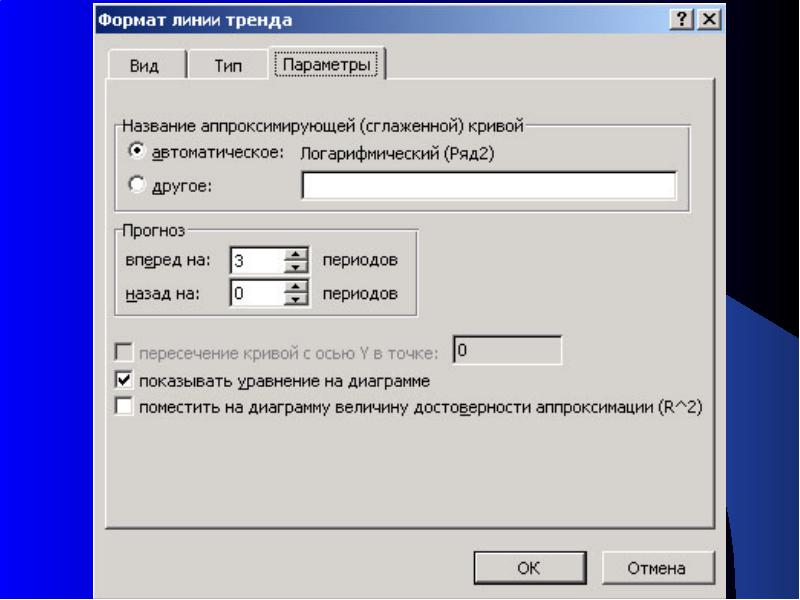Click the назад на periods input field

pyautogui.click(x=257, y=293)
